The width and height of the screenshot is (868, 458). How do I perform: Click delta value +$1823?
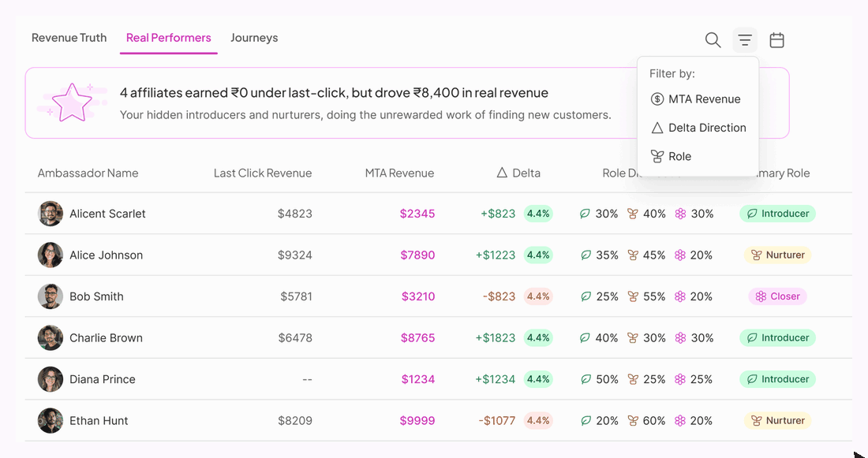[x=496, y=338]
